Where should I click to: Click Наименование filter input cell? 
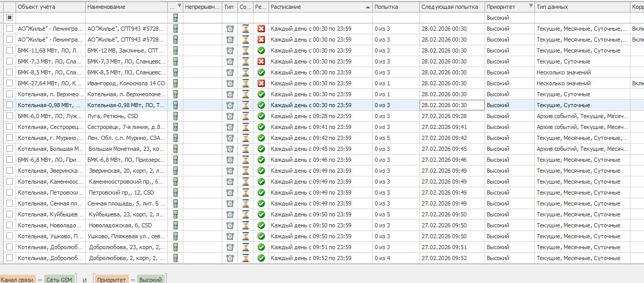tap(126, 18)
